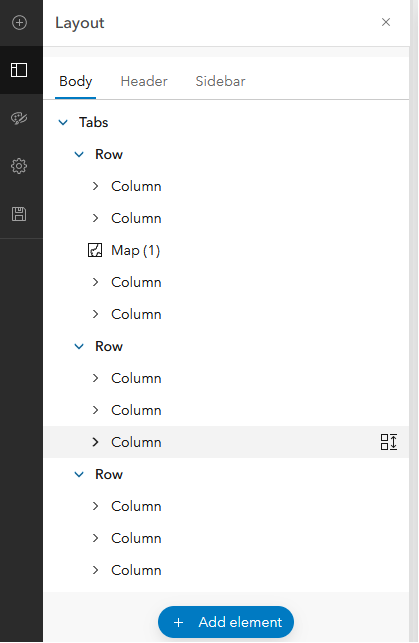Open the Add element sidebar icon
The image size is (419, 643).
(19, 22)
